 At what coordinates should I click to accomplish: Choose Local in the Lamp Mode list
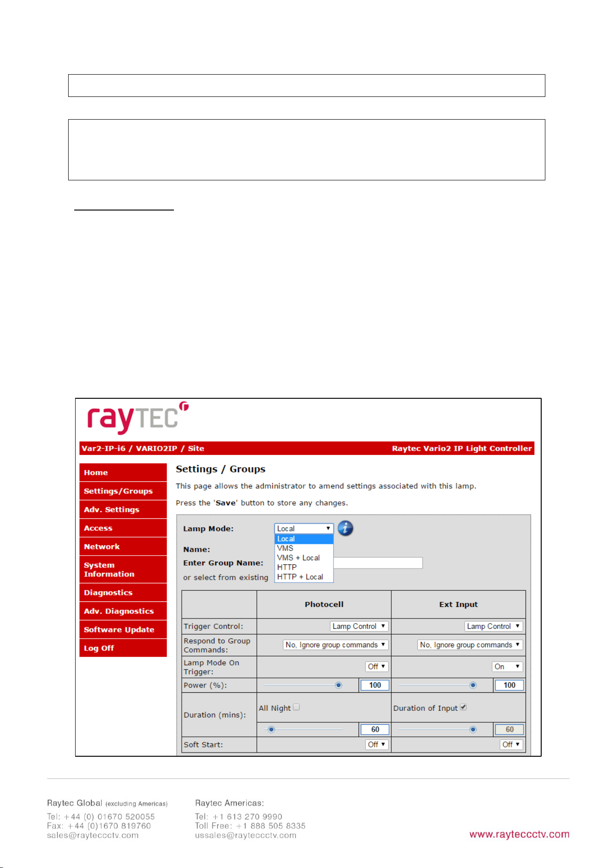[x=304, y=539]
